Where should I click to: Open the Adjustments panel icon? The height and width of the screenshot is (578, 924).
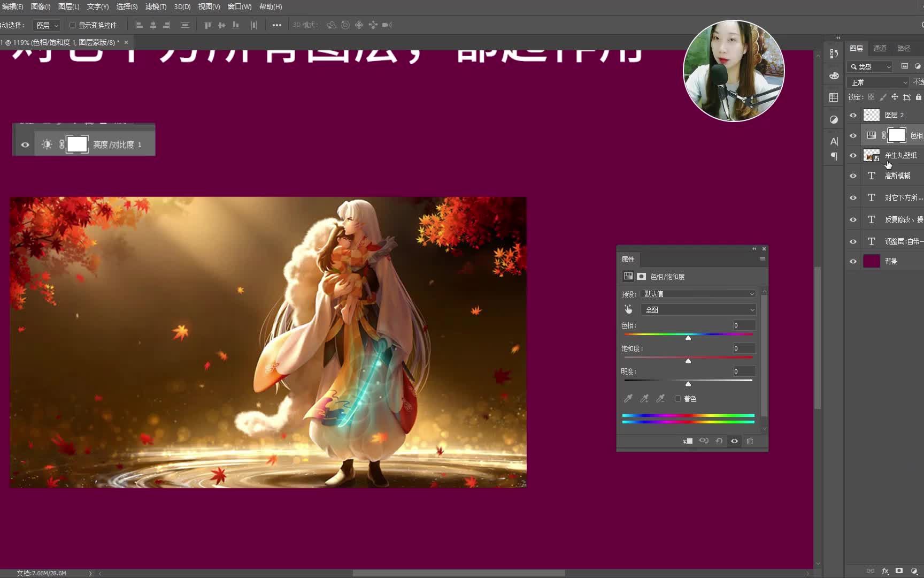(834, 119)
